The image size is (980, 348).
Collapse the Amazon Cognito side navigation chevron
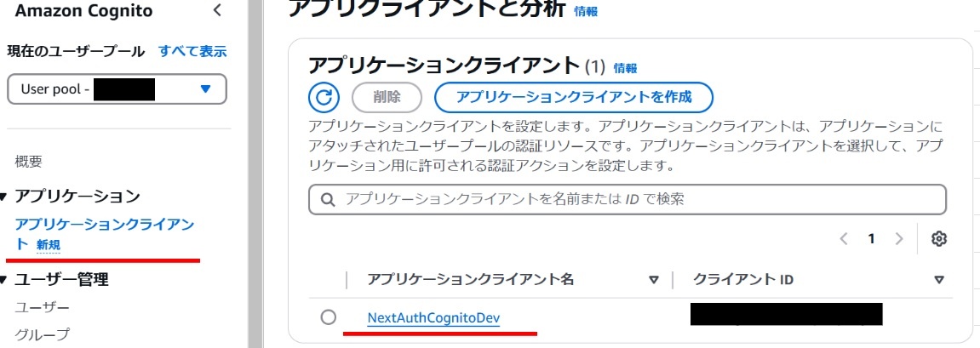click(x=217, y=10)
